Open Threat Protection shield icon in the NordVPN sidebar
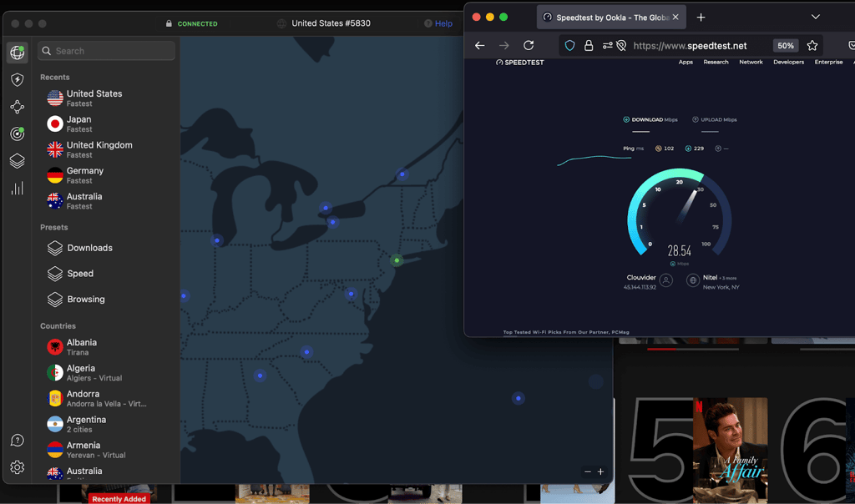The image size is (855, 504). [18, 79]
